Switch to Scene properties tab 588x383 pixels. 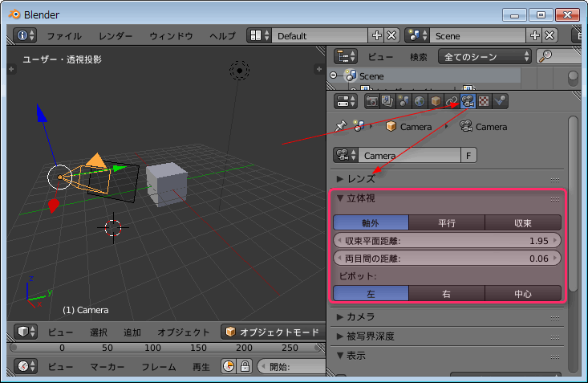(403, 101)
